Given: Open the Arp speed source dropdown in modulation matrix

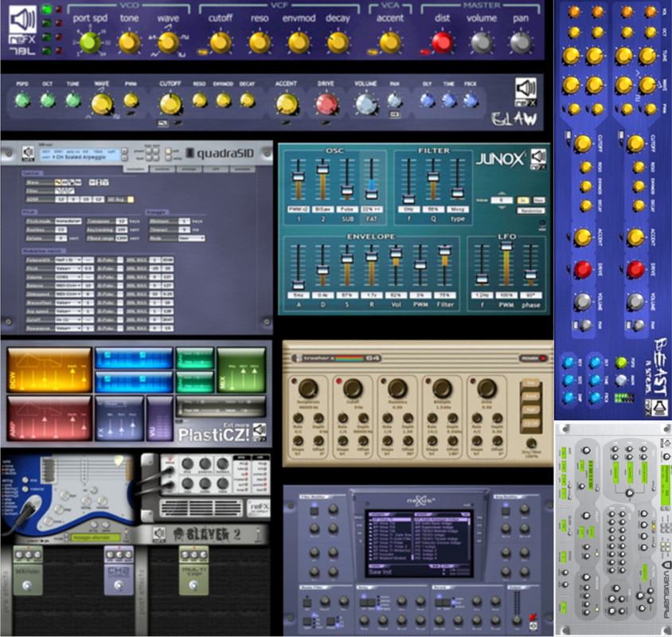Looking at the screenshot, I should click(68, 311).
